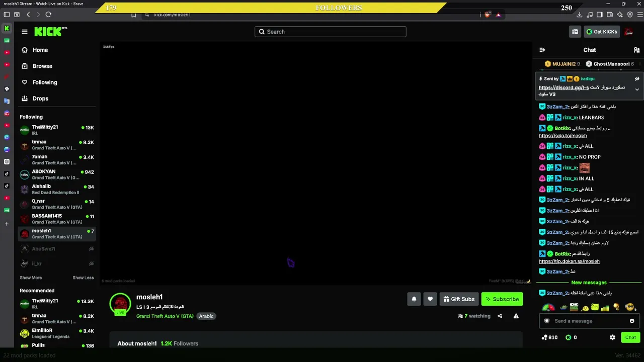Share the stream via share icon
This screenshot has width=644, height=362.
tap(500, 316)
